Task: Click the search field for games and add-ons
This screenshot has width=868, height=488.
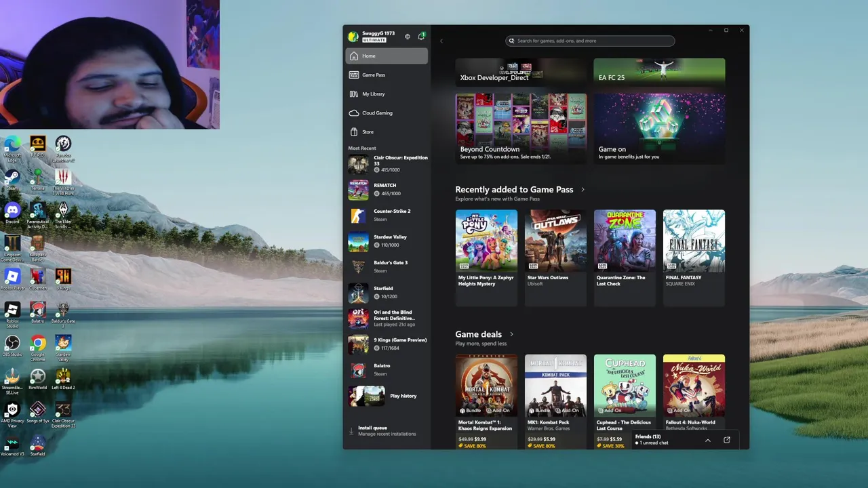Action: click(590, 41)
